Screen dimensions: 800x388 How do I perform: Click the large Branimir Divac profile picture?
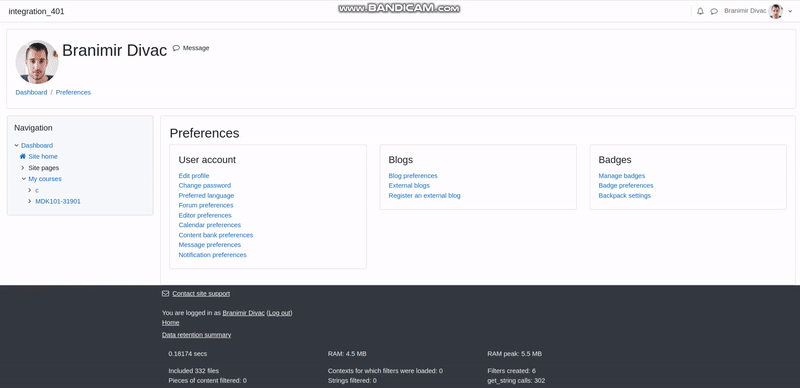click(37, 62)
